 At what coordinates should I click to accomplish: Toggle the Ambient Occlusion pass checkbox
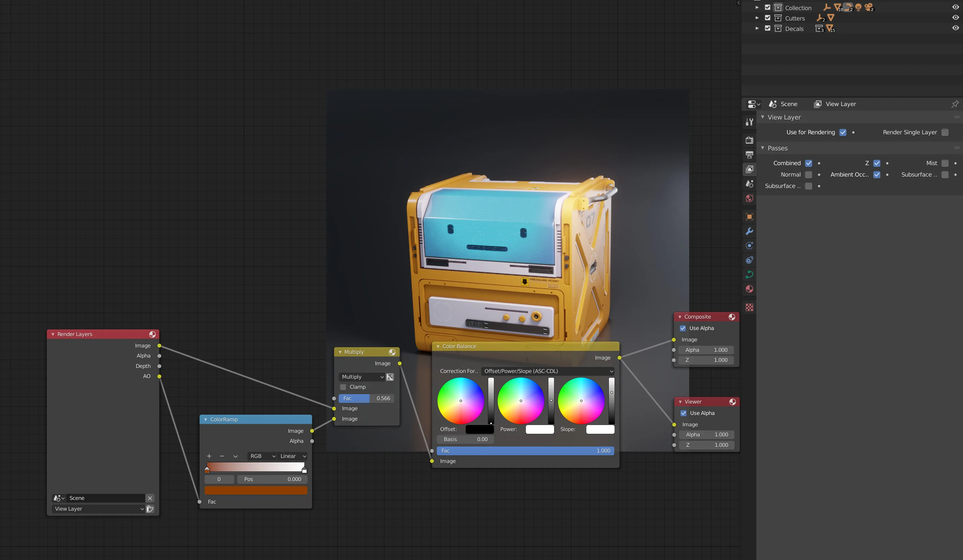pos(877,175)
